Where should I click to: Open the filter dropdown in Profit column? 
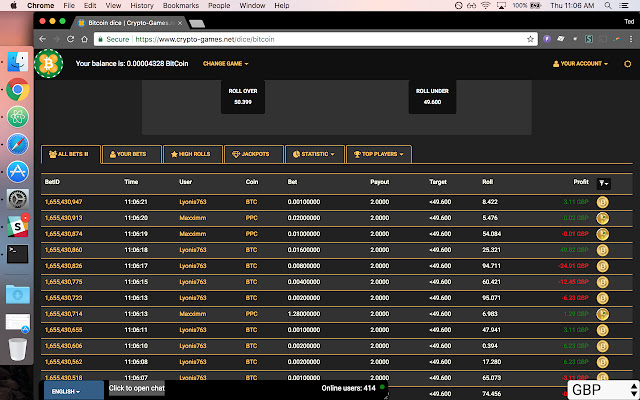tap(604, 184)
